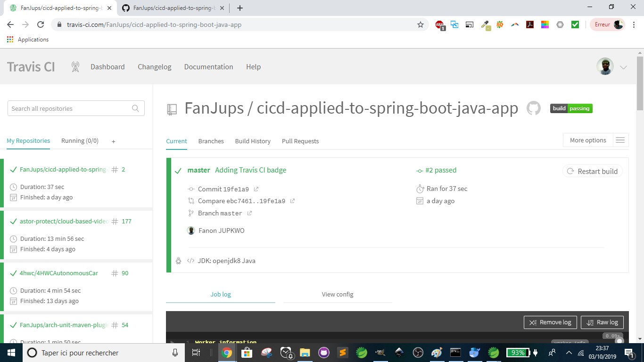The width and height of the screenshot is (644, 362).
Task: Expand the user avatar account dropdown
Action: pos(623,67)
